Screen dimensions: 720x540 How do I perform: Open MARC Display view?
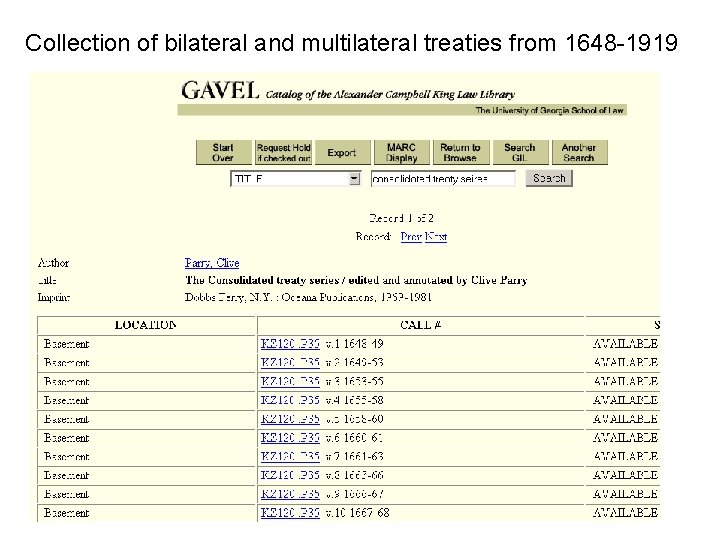coord(402,152)
